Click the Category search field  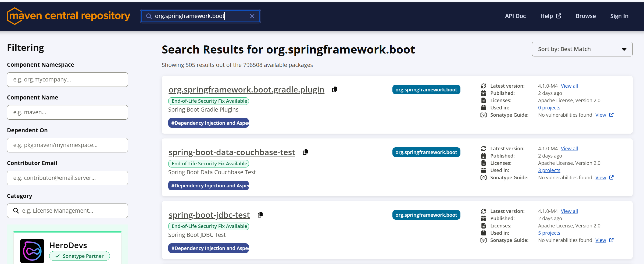67,211
